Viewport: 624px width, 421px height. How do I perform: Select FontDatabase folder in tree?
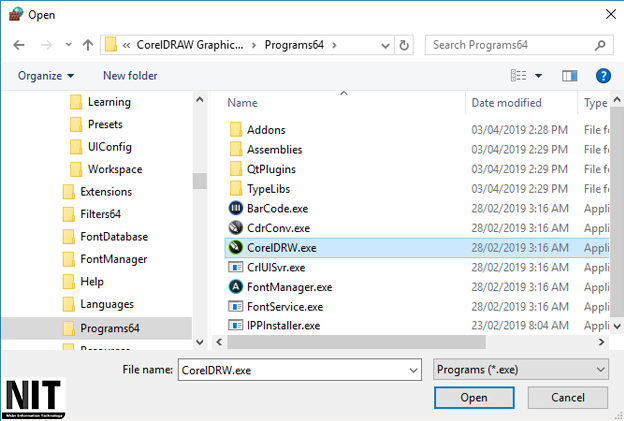pyautogui.click(x=105, y=236)
